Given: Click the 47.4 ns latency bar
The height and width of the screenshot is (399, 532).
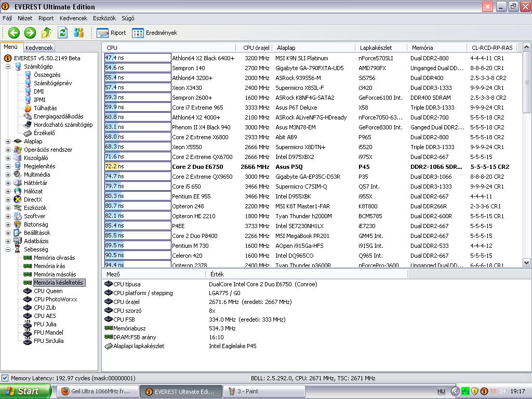Looking at the screenshot, I should pyautogui.click(x=138, y=58).
